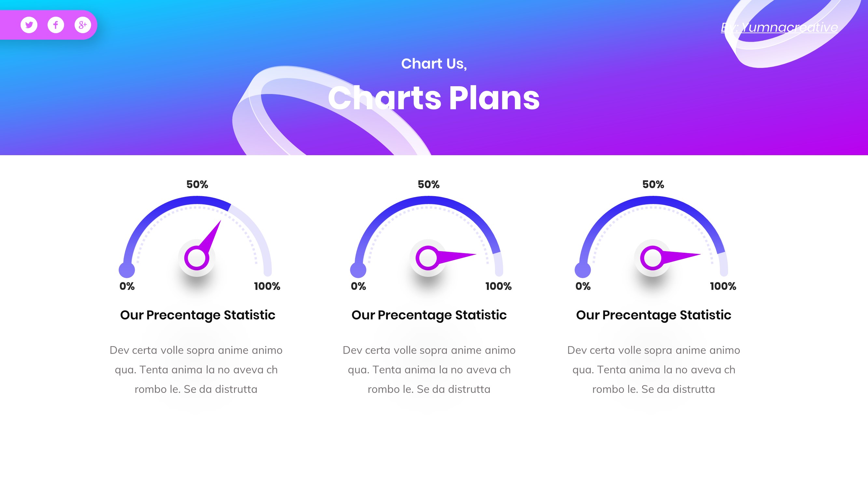Click the left gauge's center knob
This screenshot has width=868, height=488.
pyautogui.click(x=197, y=258)
